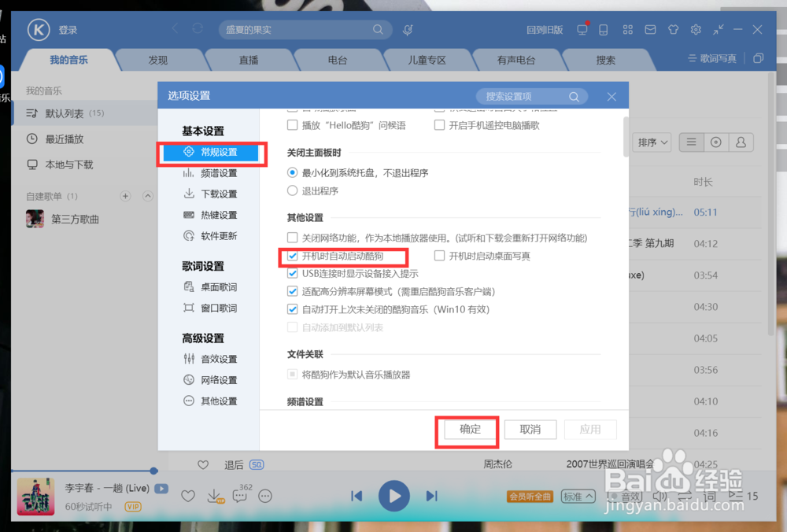Click the search magnifier in song search box
This screenshot has height=532, width=787.
(x=378, y=30)
